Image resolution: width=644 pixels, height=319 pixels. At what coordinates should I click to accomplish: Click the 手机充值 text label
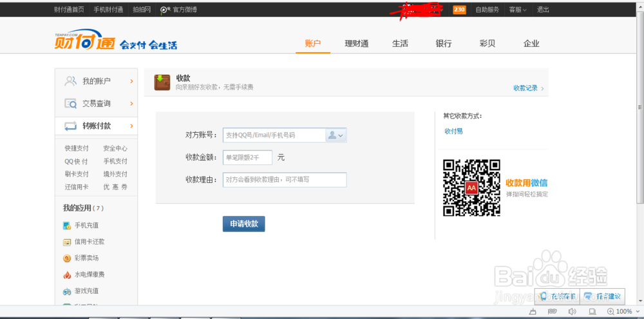tap(87, 226)
